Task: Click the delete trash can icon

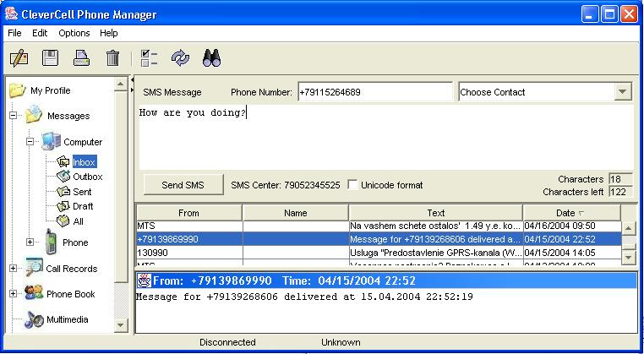Action: pos(112,58)
